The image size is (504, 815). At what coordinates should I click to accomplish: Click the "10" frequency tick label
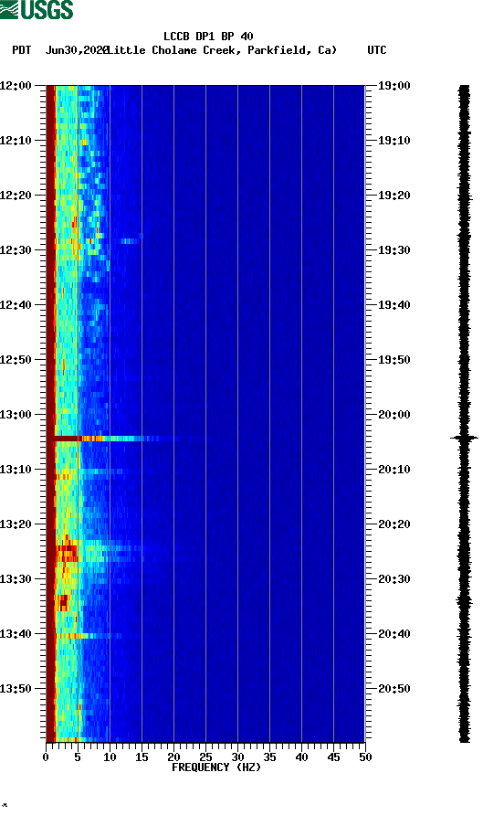[x=110, y=757]
